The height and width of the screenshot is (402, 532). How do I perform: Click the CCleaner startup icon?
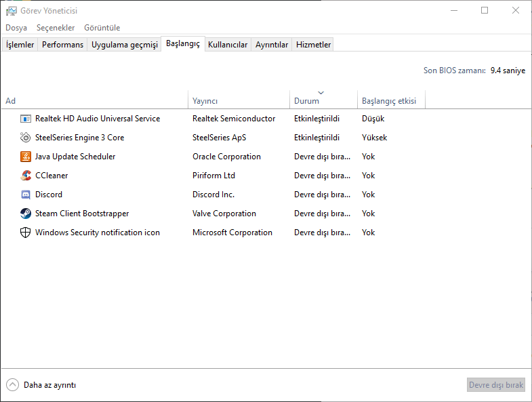[x=26, y=176]
